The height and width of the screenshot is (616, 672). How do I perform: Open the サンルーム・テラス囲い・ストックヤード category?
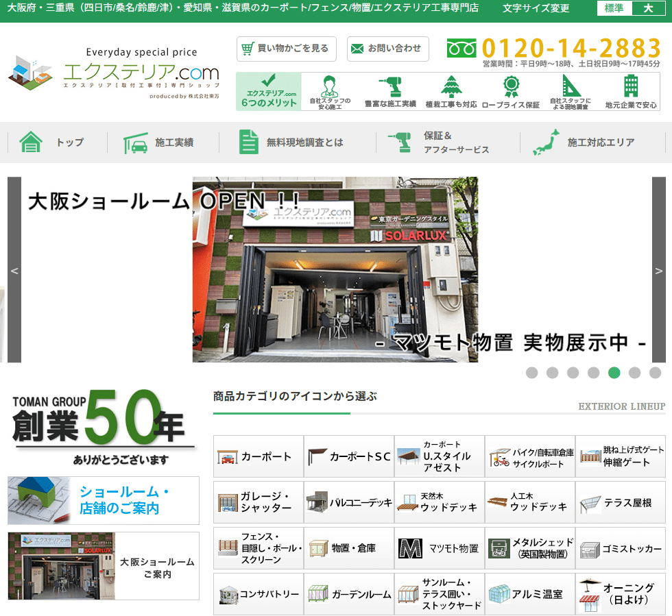pos(440,594)
